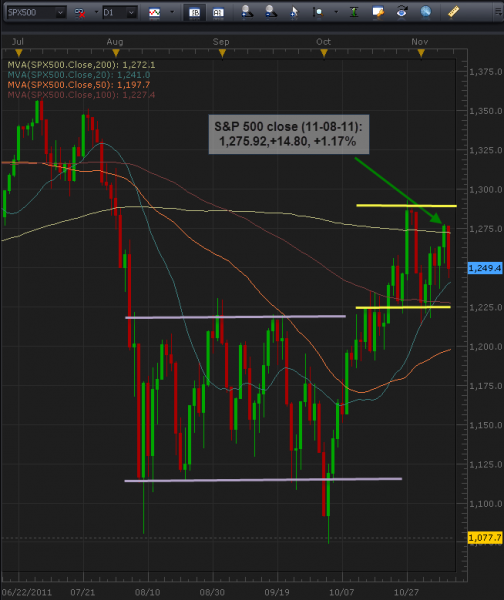Click the 10/07 date axis label
Screen dimensions: 504x600
click(x=341, y=593)
